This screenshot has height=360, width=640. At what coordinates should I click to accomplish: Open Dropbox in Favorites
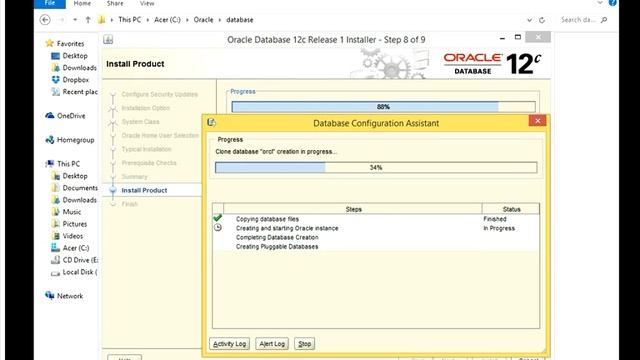click(x=76, y=80)
